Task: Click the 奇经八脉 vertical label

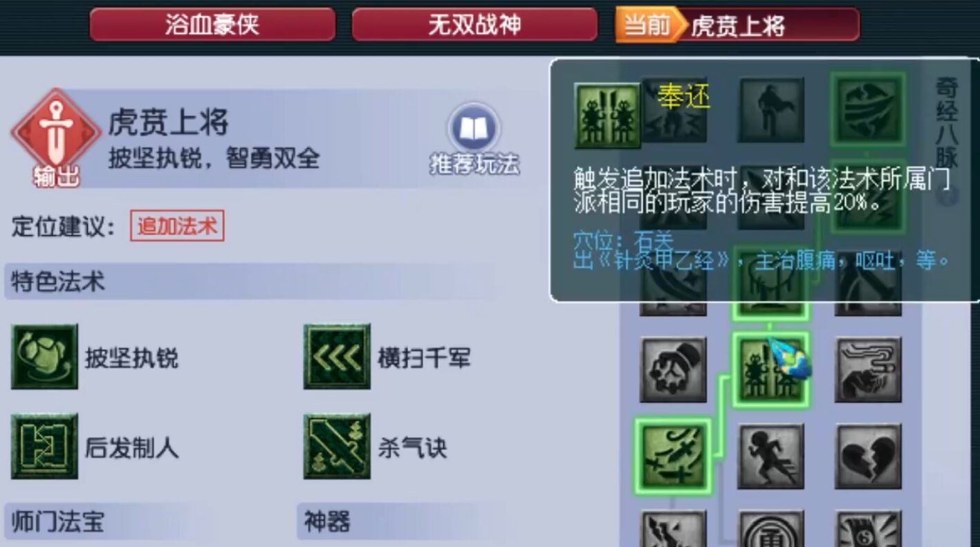Action: tap(947, 123)
